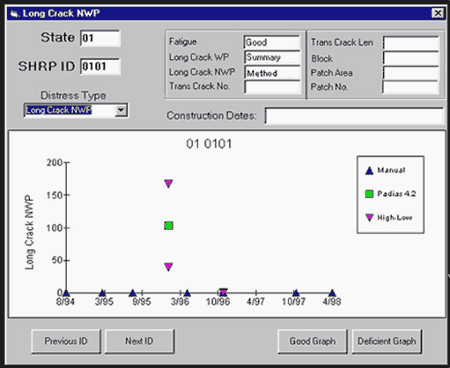Click the magenta High-Low legend triangle
450x368 pixels.
(x=369, y=218)
